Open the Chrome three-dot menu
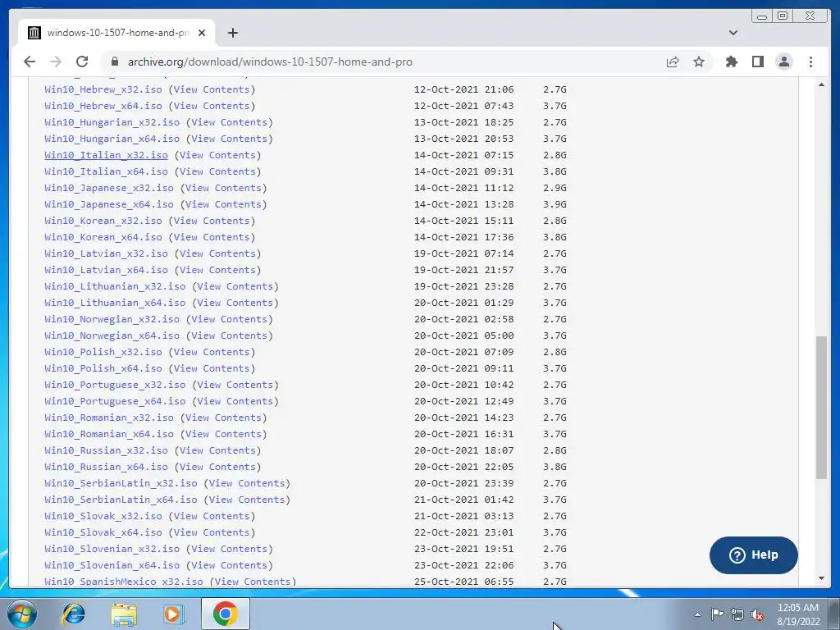840x630 pixels. [x=810, y=62]
